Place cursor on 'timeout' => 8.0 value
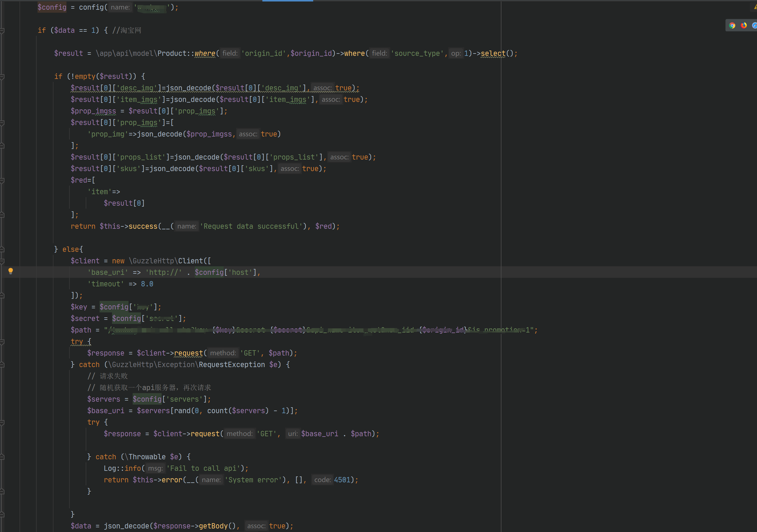Screen dimensions: 757x532 point(147,284)
